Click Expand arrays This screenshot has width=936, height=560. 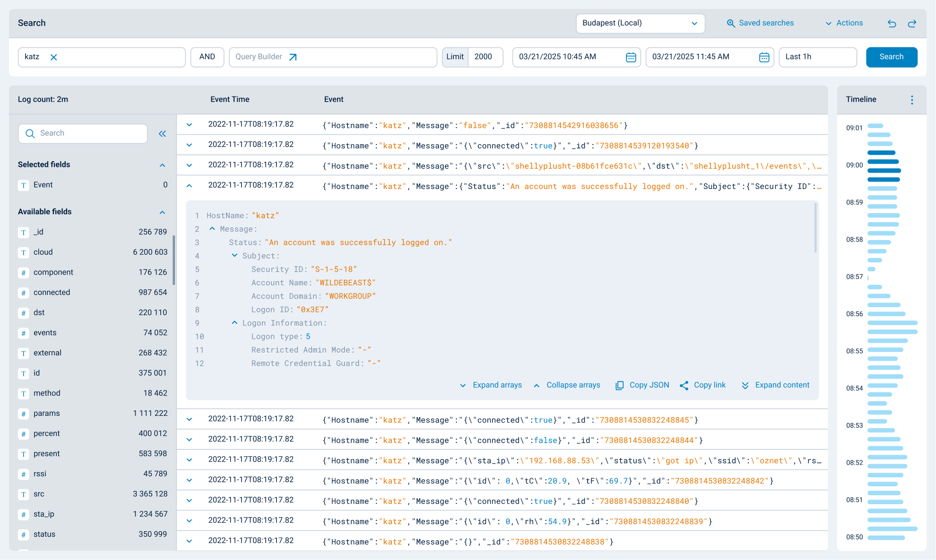[491, 385]
